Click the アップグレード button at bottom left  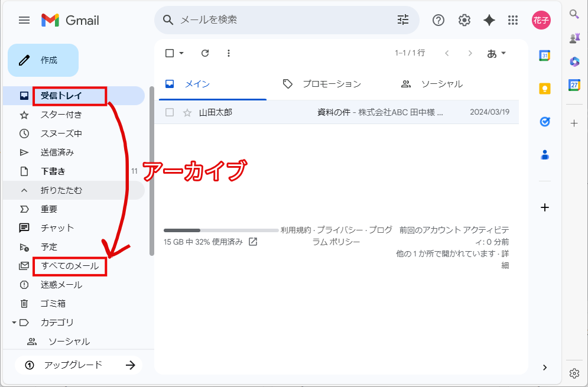pos(77,365)
